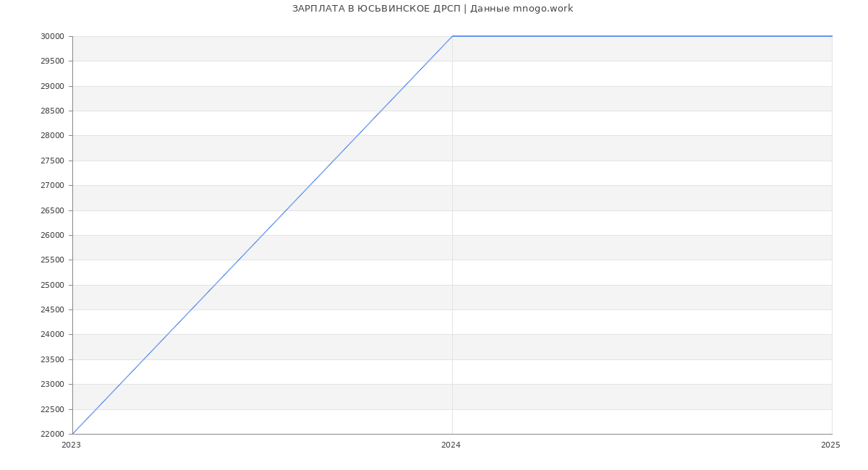Select the 2024 data point at line peak
The height and width of the screenshot is (470, 868).
coord(452,36)
